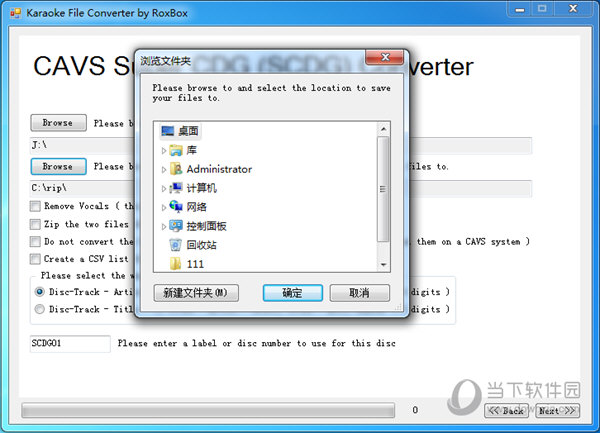This screenshot has height=433, width=600.
Task: Close the Karaoke File Converter main window
Action: tap(573, 9)
